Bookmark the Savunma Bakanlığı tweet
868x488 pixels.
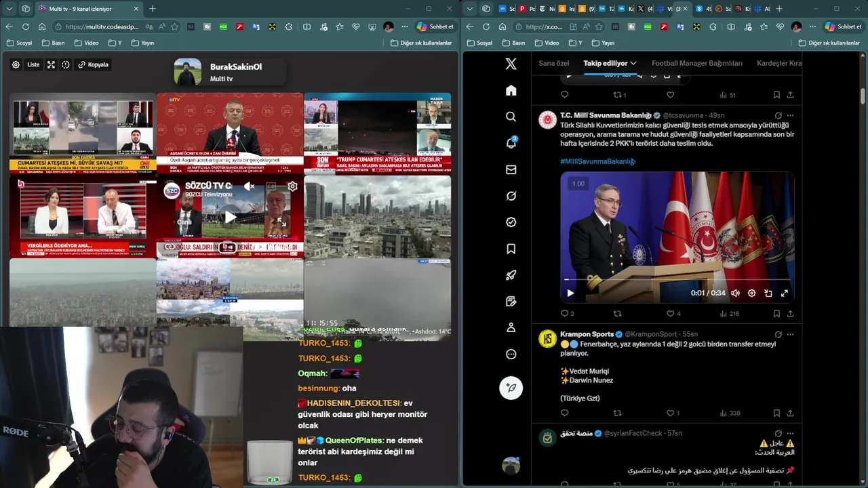tap(776, 313)
